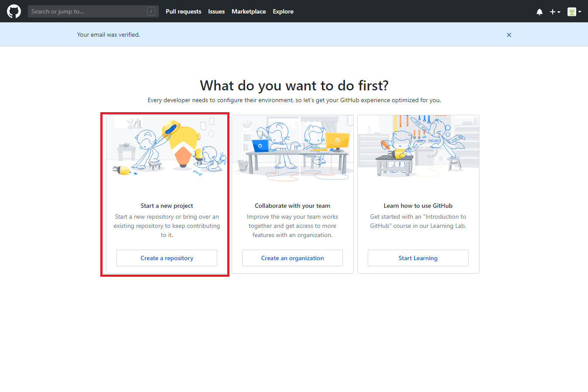Click the 'Create an organization' button
This screenshot has width=588, height=392.
pyautogui.click(x=292, y=258)
